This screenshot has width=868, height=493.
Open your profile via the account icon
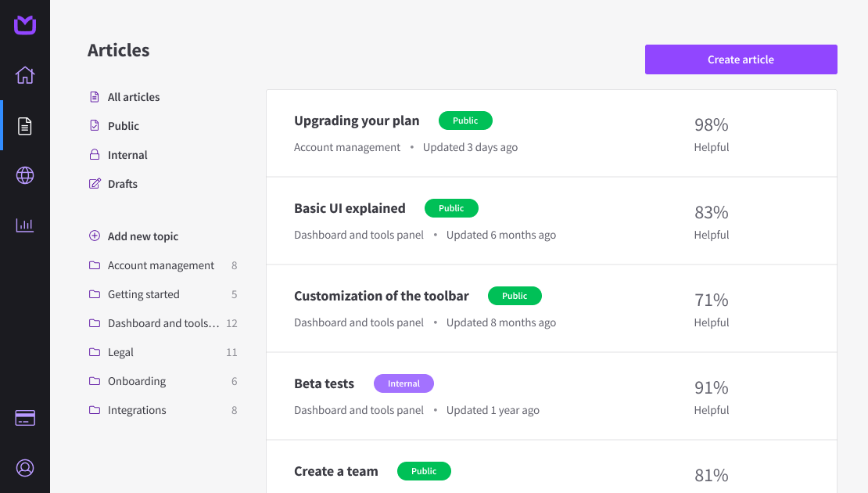24,468
